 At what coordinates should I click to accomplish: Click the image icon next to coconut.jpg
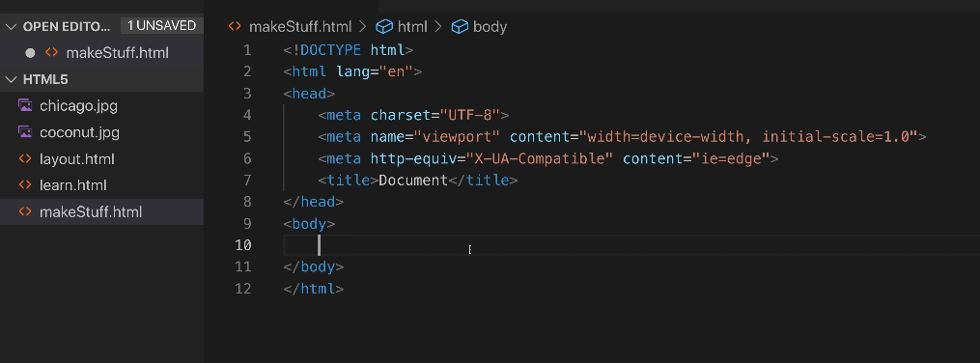click(x=25, y=132)
